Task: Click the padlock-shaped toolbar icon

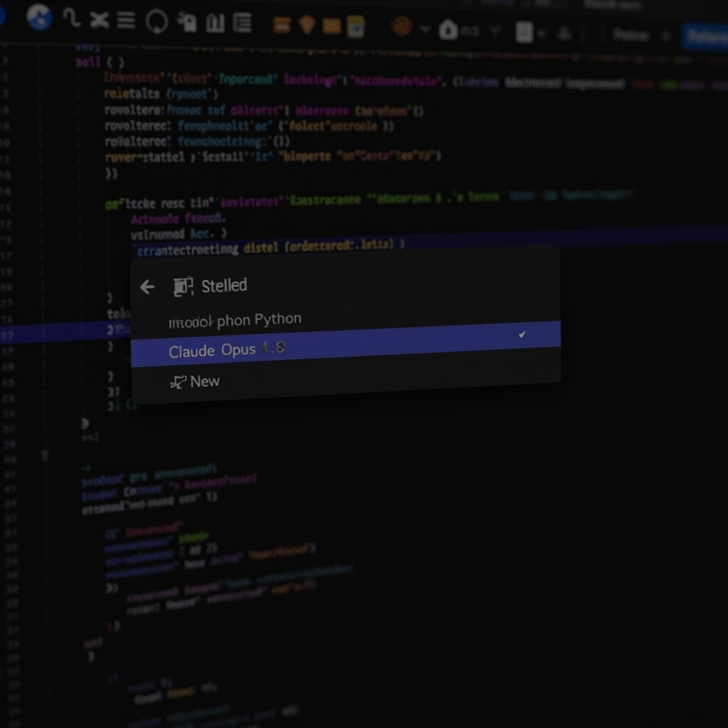Action: (x=188, y=22)
